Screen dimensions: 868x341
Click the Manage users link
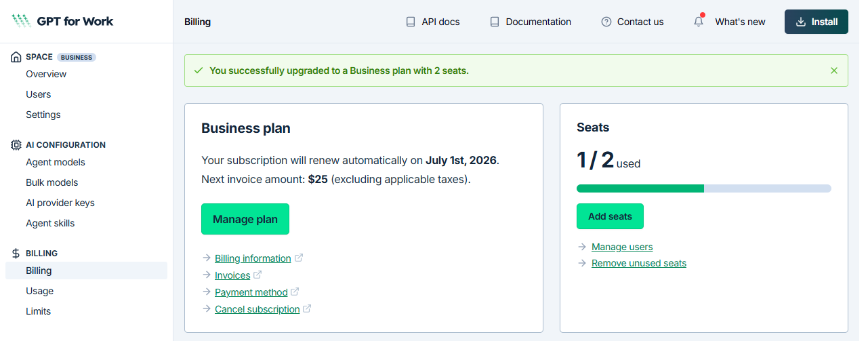[x=622, y=247]
